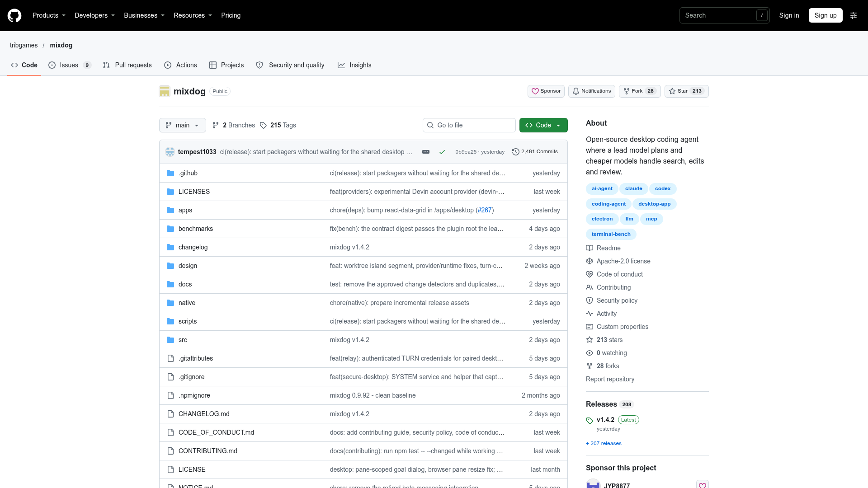Click the tag icon next to v1.4.2
868x488 pixels.
tap(590, 421)
